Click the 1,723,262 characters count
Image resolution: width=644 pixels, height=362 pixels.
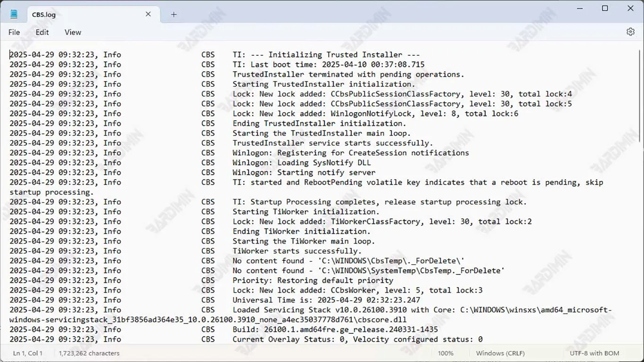[x=89, y=353]
